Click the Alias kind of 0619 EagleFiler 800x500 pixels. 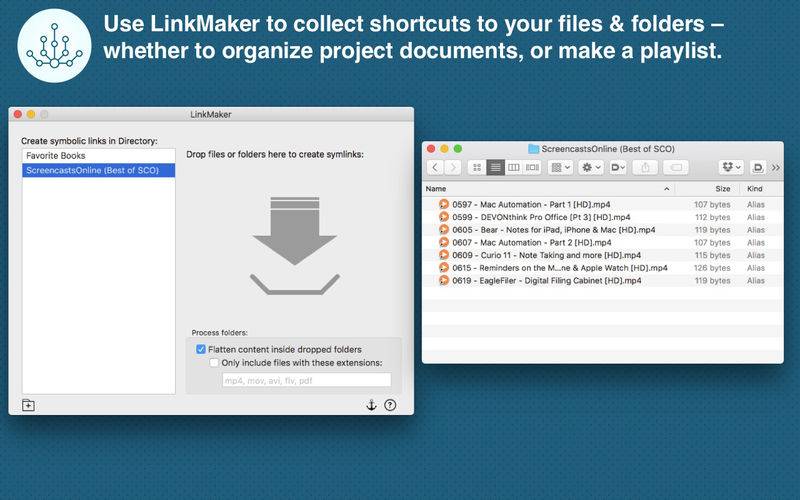coord(756,281)
